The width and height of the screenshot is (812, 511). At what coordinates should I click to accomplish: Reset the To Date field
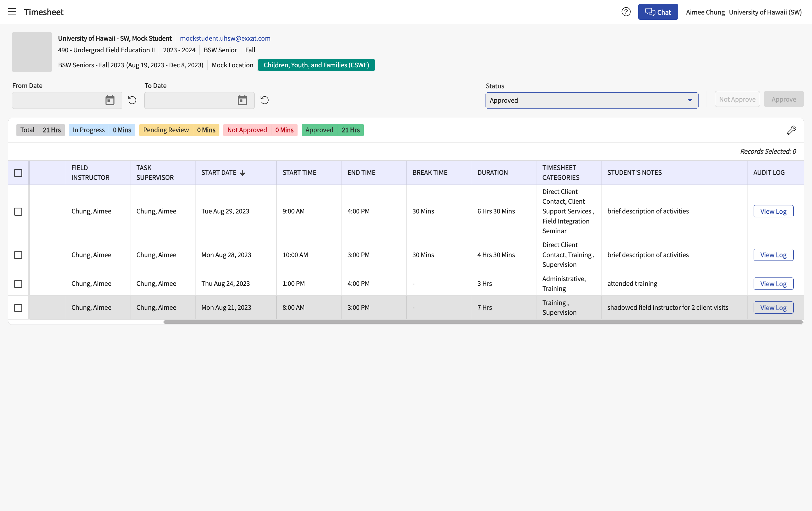tap(265, 100)
